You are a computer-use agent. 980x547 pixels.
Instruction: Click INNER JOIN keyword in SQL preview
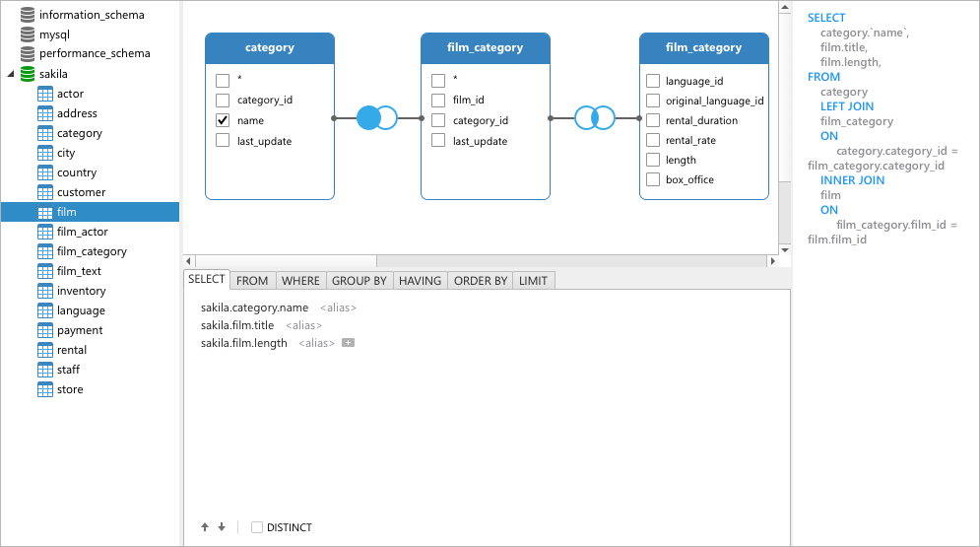point(853,180)
